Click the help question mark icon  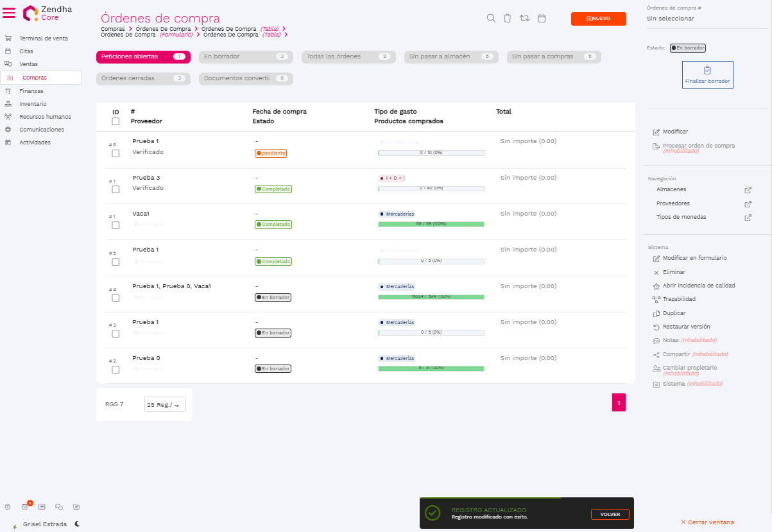[x=8, y=506]
